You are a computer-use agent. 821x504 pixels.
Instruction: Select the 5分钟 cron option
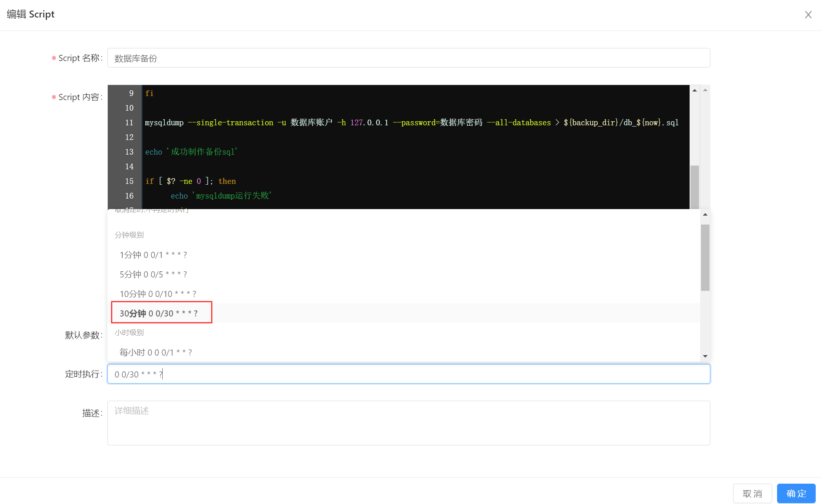[x=153, y=275]
